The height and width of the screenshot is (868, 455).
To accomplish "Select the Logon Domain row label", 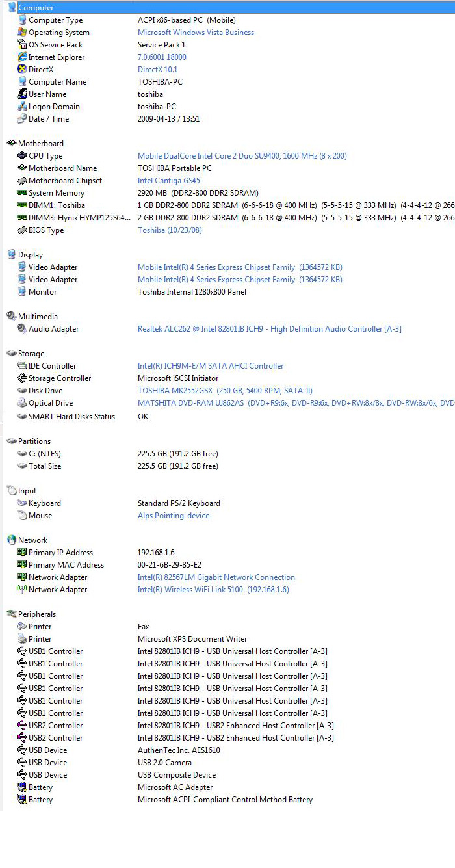I will 55,107.
